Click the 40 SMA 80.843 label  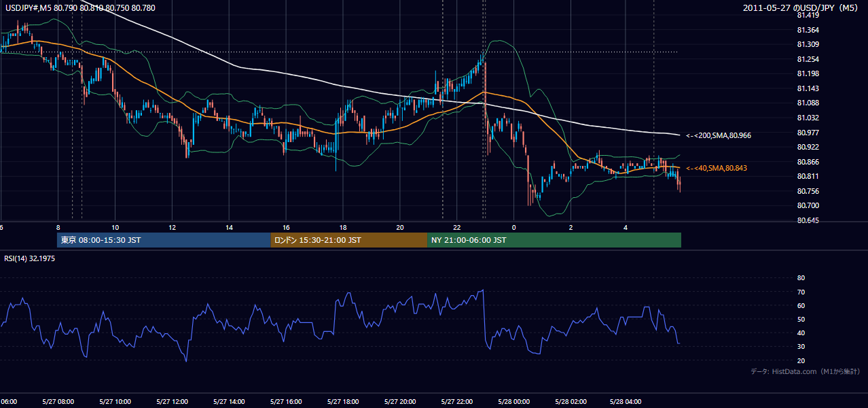tap(717, 168)
